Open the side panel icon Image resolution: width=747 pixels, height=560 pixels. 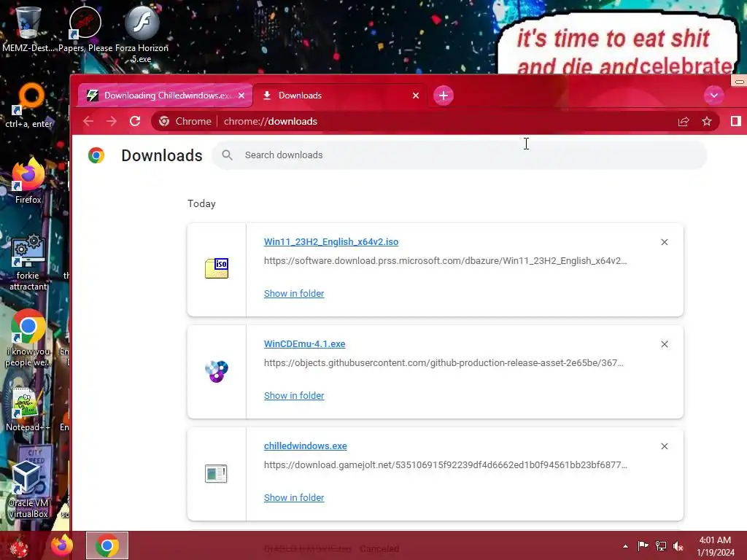point(736,122)
